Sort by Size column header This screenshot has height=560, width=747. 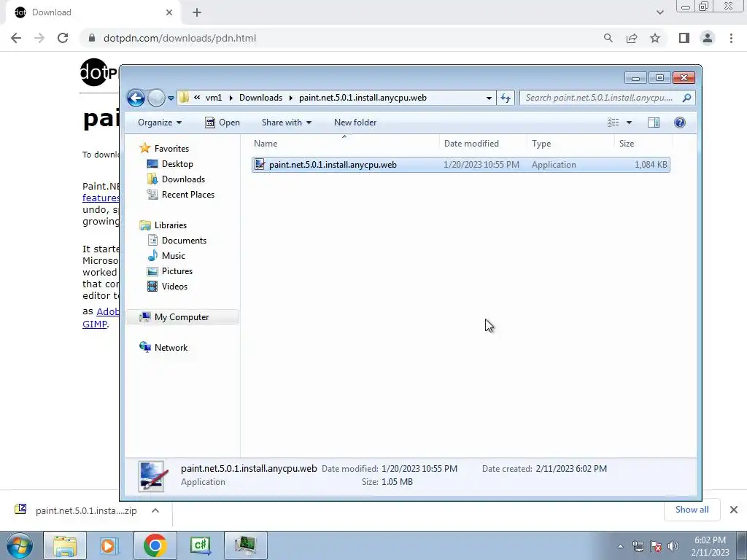click(x=643, y=144)
